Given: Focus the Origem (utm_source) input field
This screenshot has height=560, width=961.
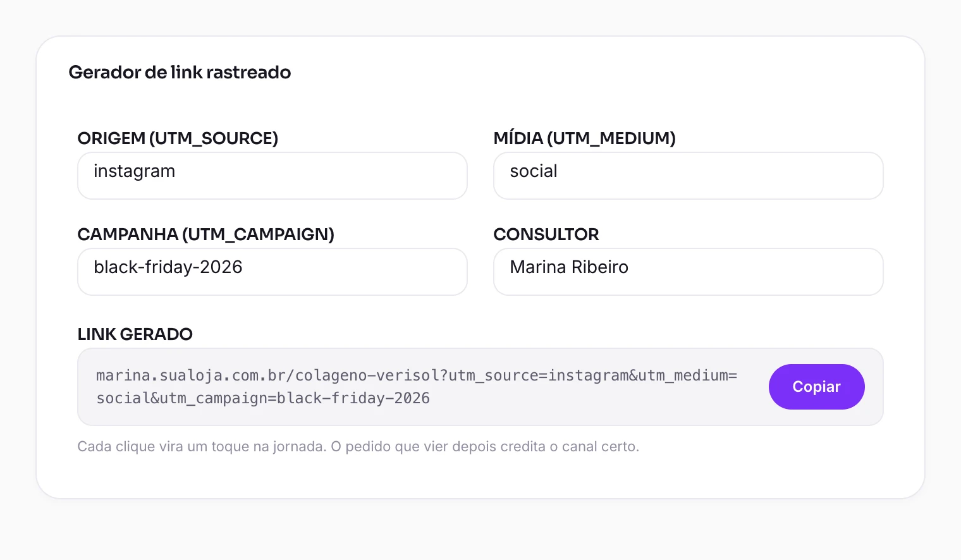Looking at the screenshot, I should point(272,176).
